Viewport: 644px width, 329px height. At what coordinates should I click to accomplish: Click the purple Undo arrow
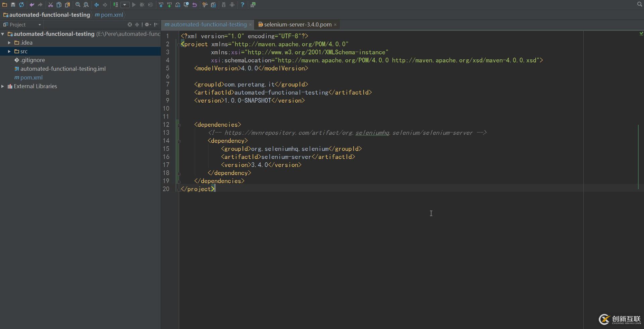click(x=32, y=5)
